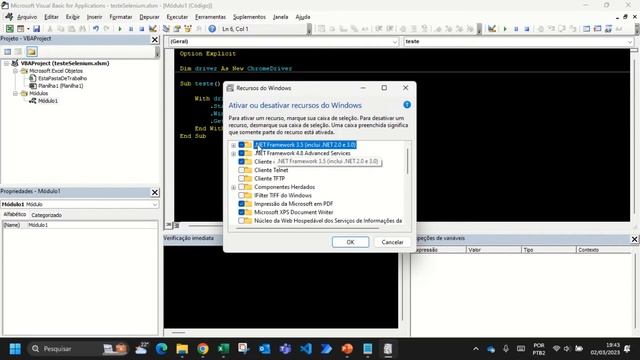Image resolution: width=640 pixels, height=360 pixels.
Task: Collapse the Microsoft Excel Objetos folder
Action: coord(15,71)
